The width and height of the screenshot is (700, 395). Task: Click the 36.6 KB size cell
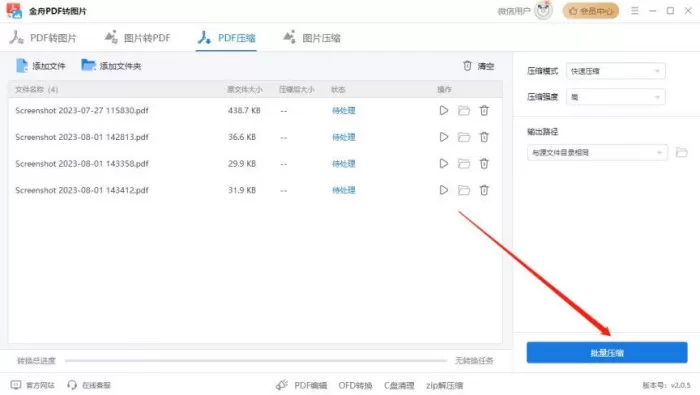pos(242,137)
